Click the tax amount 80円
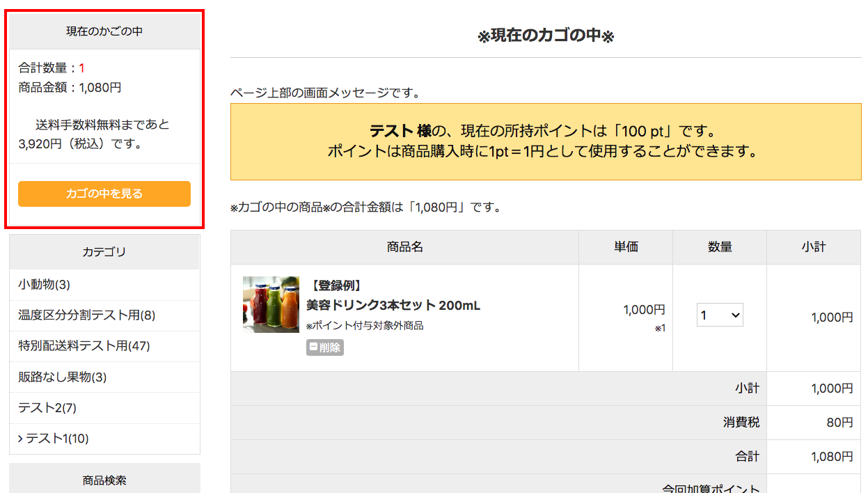868x493 pixels. point(839,422)
